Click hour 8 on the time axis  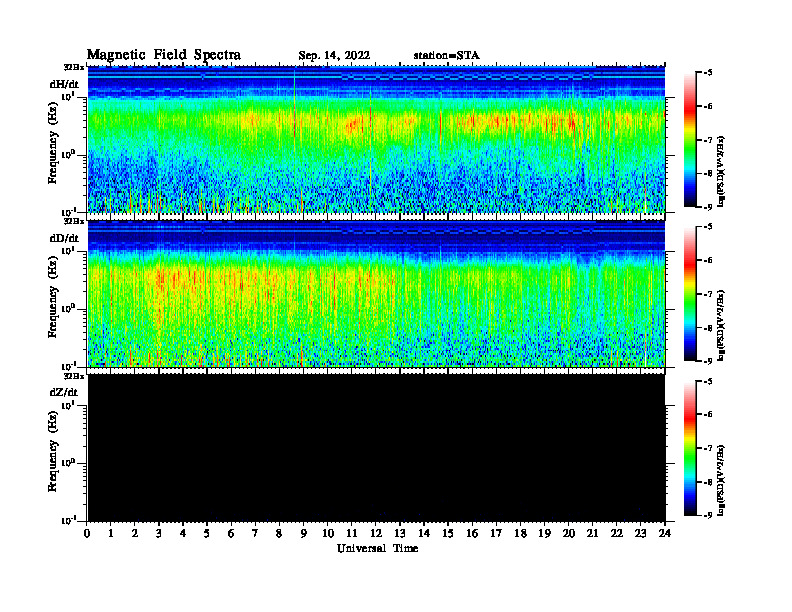pos(279,534)
